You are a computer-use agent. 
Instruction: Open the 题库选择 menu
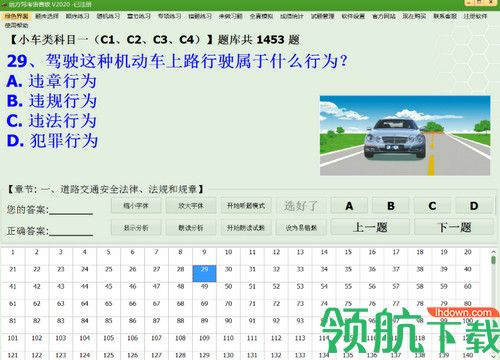pos(47,16)
